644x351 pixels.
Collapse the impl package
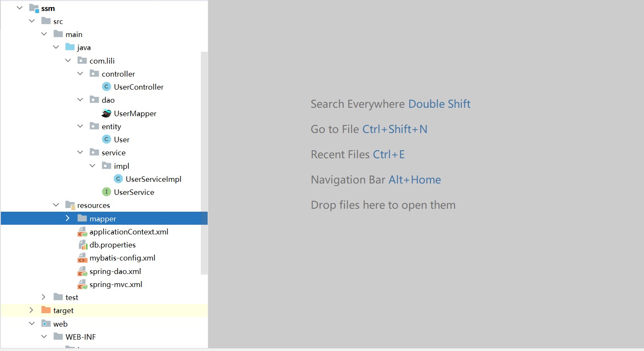click(x=92, y=166)
